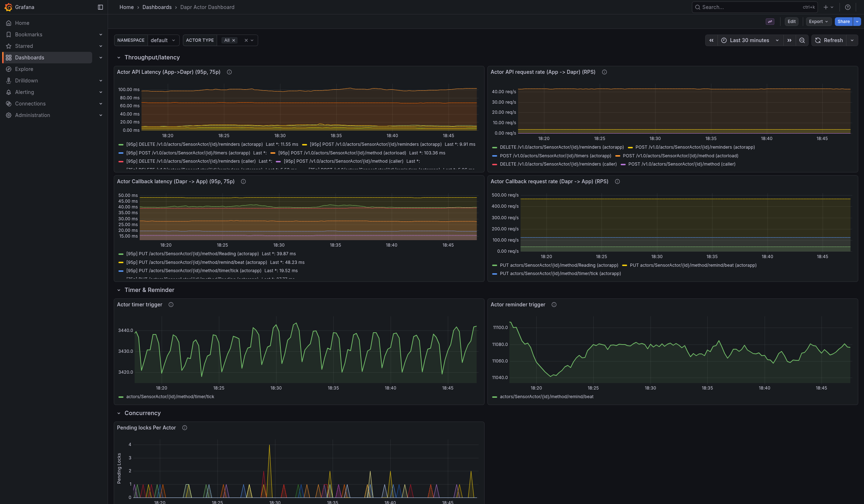Click the Edit dashboard button
Screen dimensions: 864x504
click(792, 22)
